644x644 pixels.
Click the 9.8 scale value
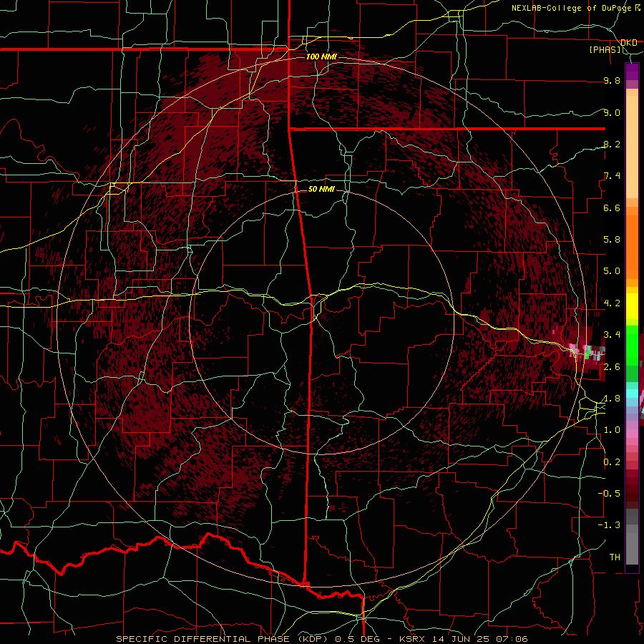pyautogui.click(x=612, y=80)
